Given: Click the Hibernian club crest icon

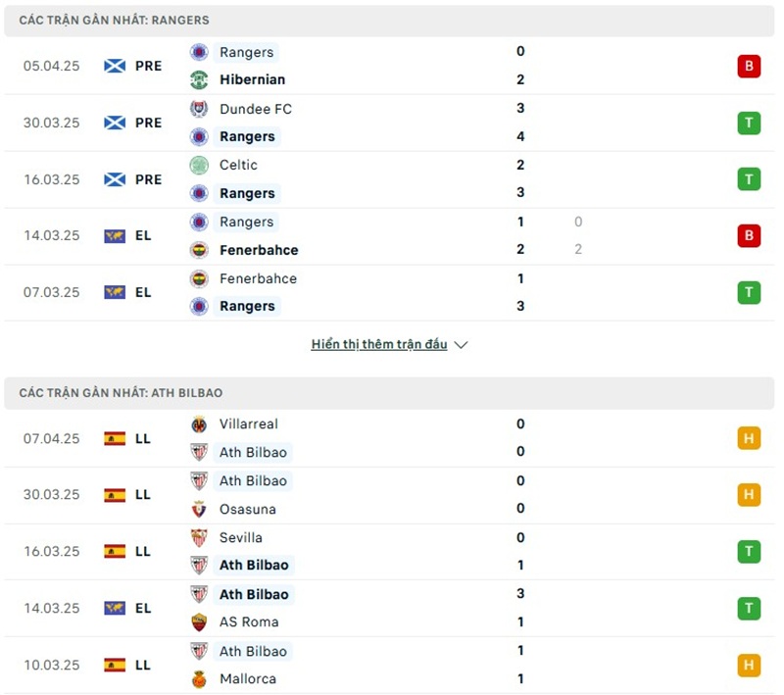Looking at the screenshot, I should 199,80.
